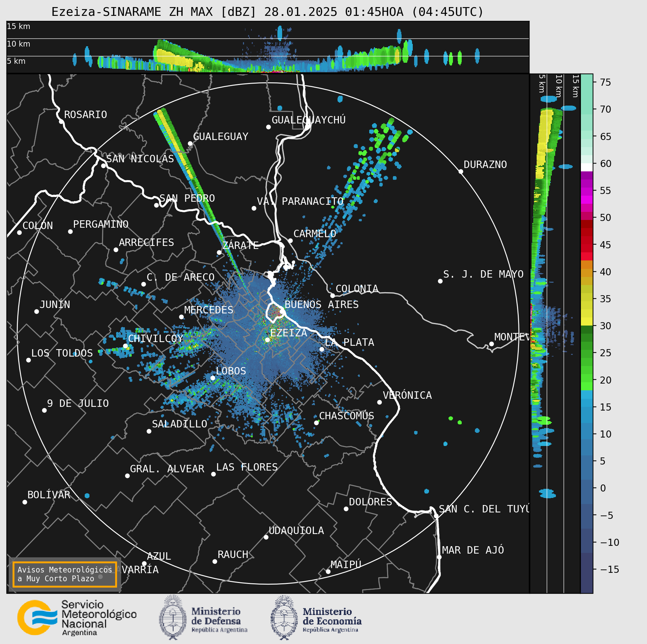Click the Ministerio de Defensa emblem
This screenshot has height=644, width=647.
point(173,617)
